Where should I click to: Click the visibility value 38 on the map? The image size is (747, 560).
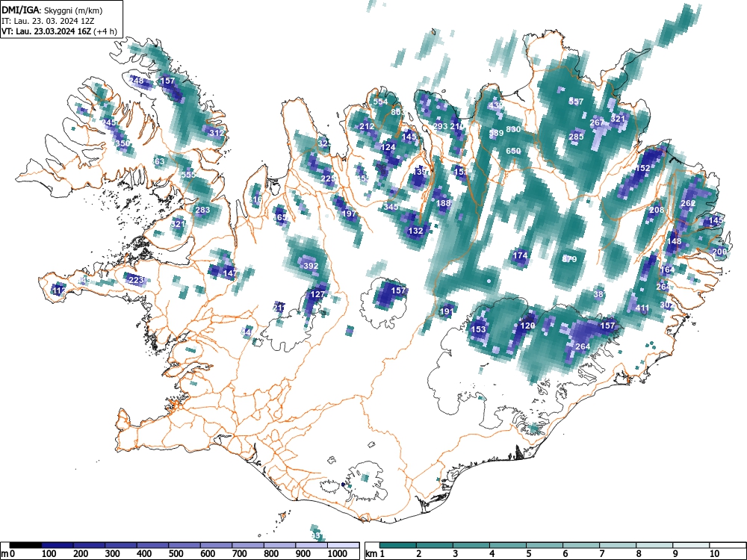point(598,294)
